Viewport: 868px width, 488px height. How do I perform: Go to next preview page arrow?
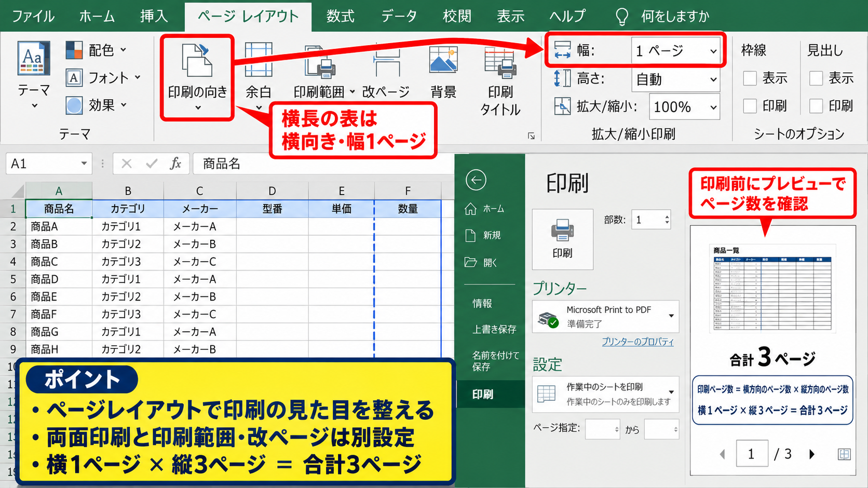[812, 454]
